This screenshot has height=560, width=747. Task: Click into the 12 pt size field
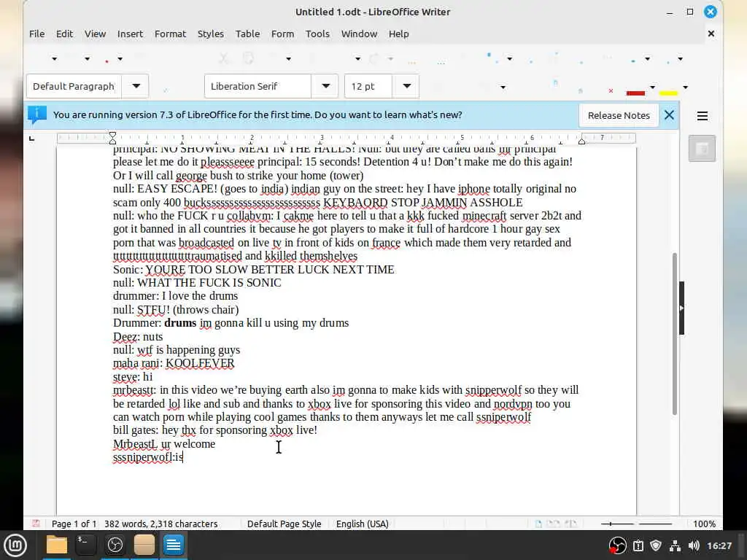(368, 86)
